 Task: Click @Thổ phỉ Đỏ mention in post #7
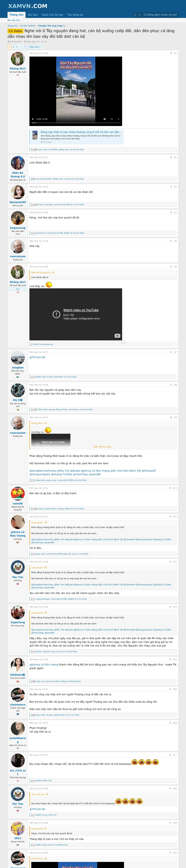click(37, 357)
